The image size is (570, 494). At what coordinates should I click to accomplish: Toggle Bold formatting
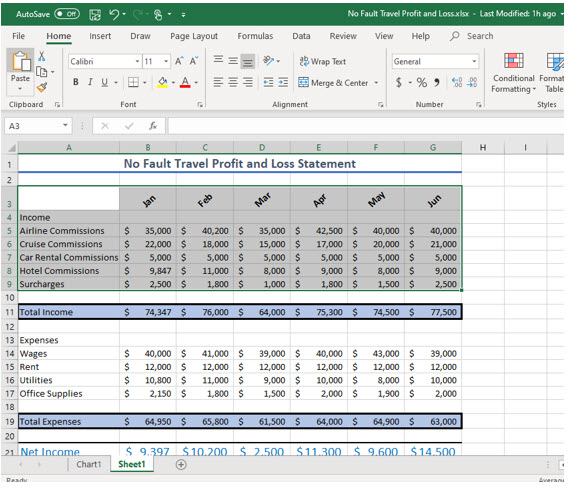pyautogui.click(x=76, y=82)
